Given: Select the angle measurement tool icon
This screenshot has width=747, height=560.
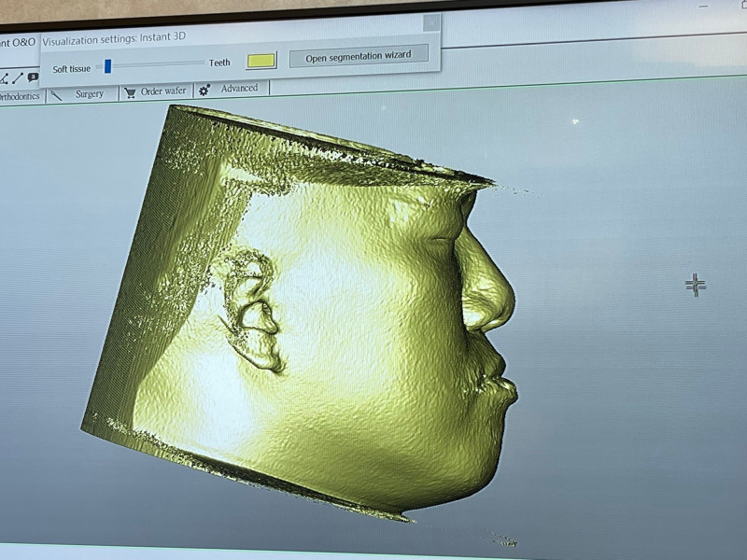Looking at the screenshot, I should 5,79.
